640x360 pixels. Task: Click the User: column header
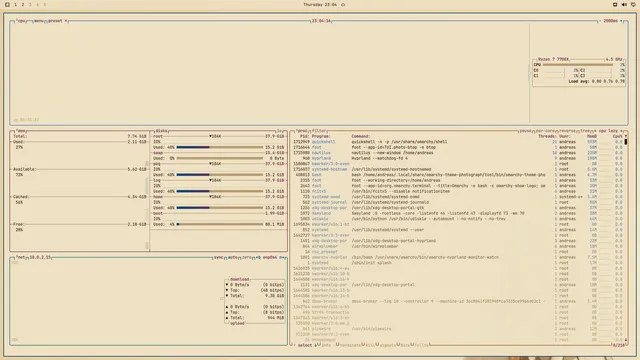(565, 136)
